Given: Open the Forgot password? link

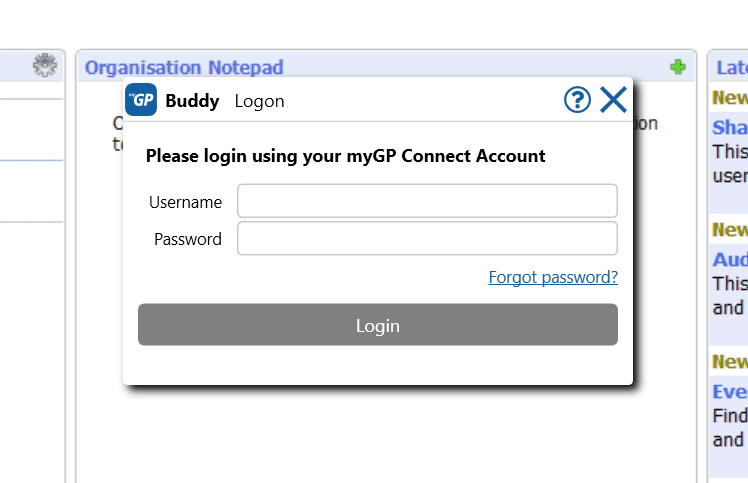Looking at the screenshot, I should click(x=553, y=277).
